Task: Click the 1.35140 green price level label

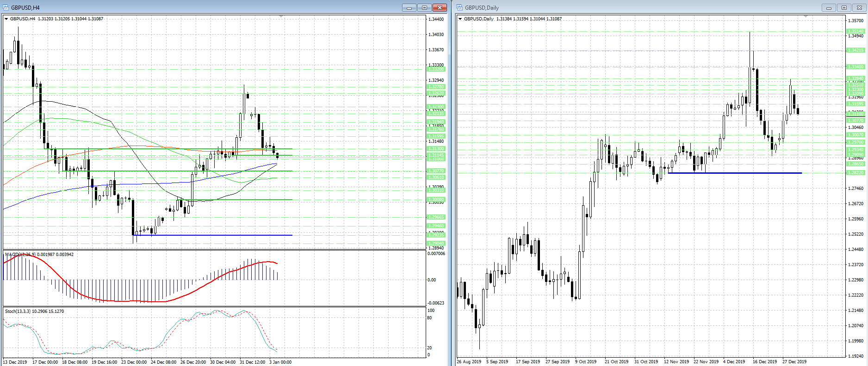Action: click(x=856, y=31)
